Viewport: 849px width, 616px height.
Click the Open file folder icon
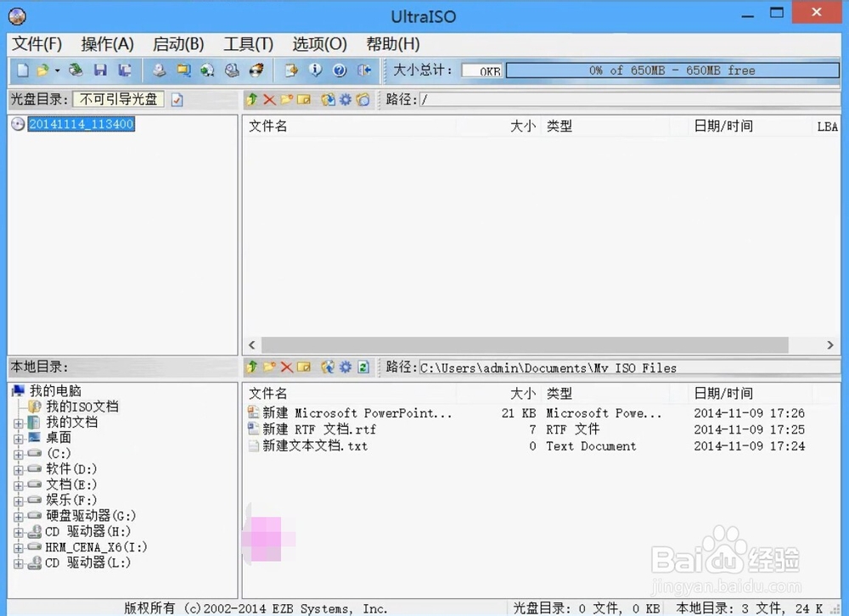point(42,70)
